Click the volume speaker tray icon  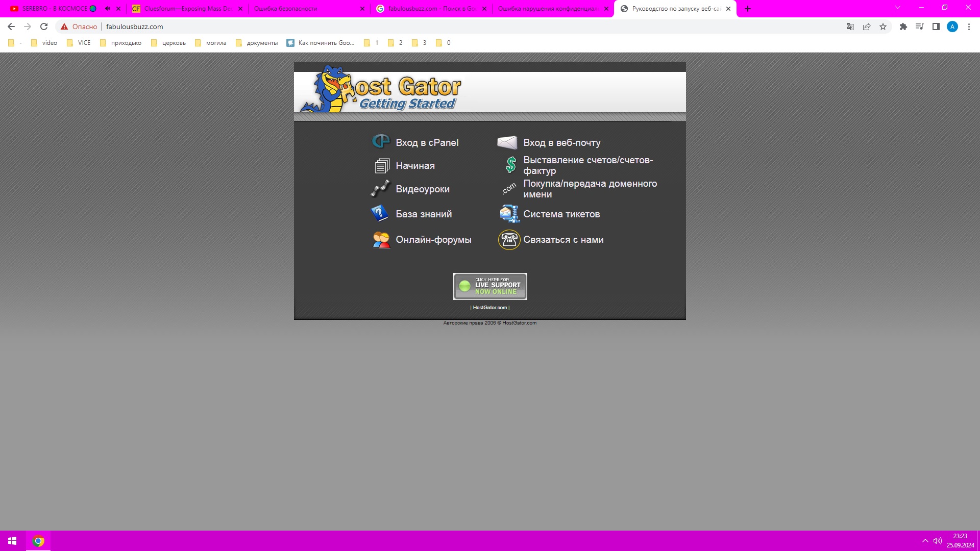[x=938, y=541]
